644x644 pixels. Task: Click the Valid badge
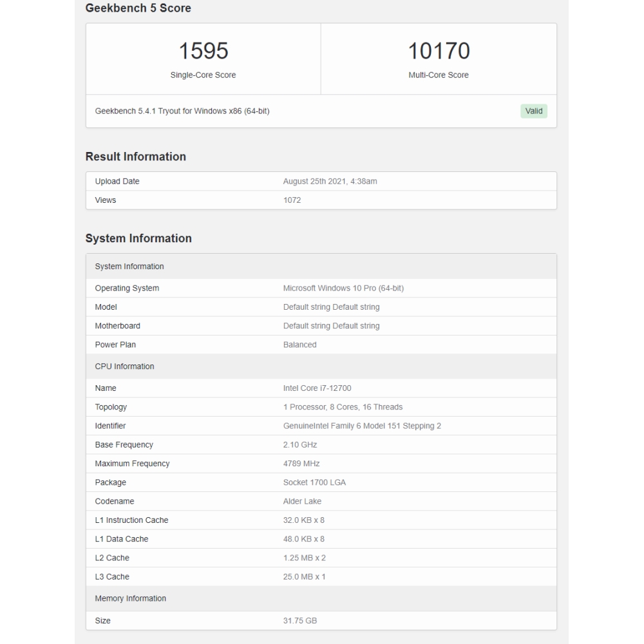533,111
